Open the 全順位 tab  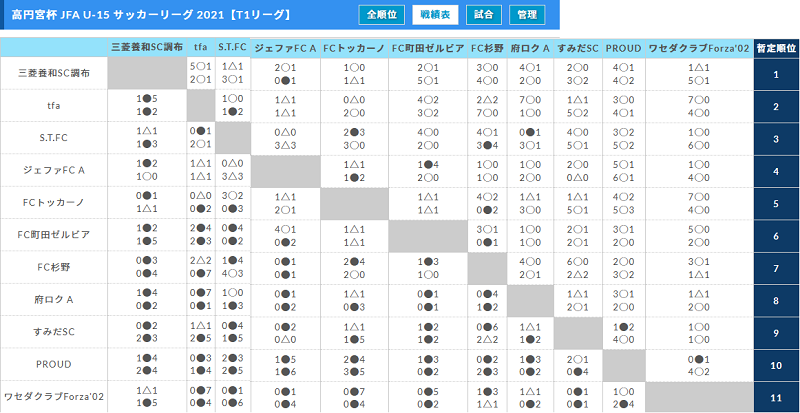tap(381, 15)
